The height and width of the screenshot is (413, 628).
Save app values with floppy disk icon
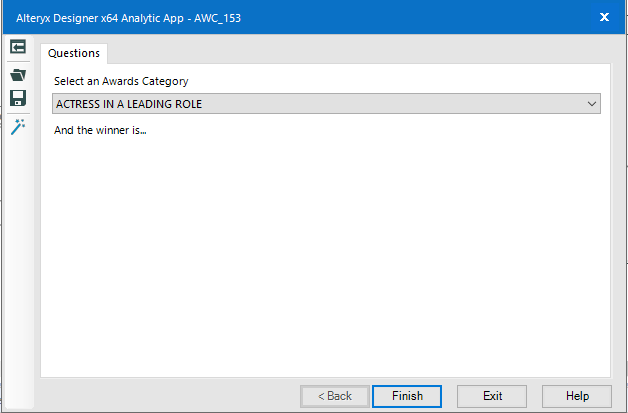click(x=18, y=98)
